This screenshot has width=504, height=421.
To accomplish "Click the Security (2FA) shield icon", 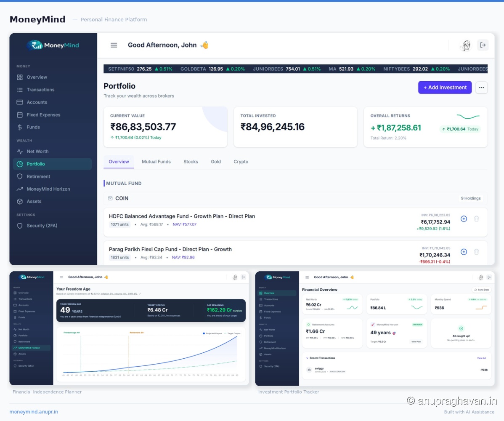I will (20, 226).
